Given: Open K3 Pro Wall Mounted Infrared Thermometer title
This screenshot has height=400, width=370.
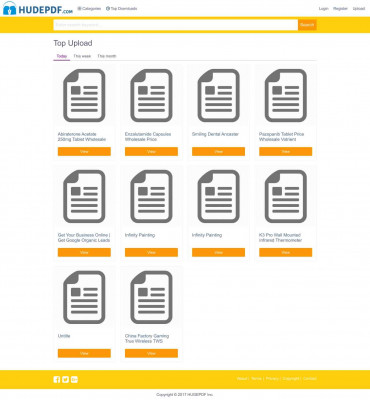Looking at the screenshot, I should coord(280,238).
